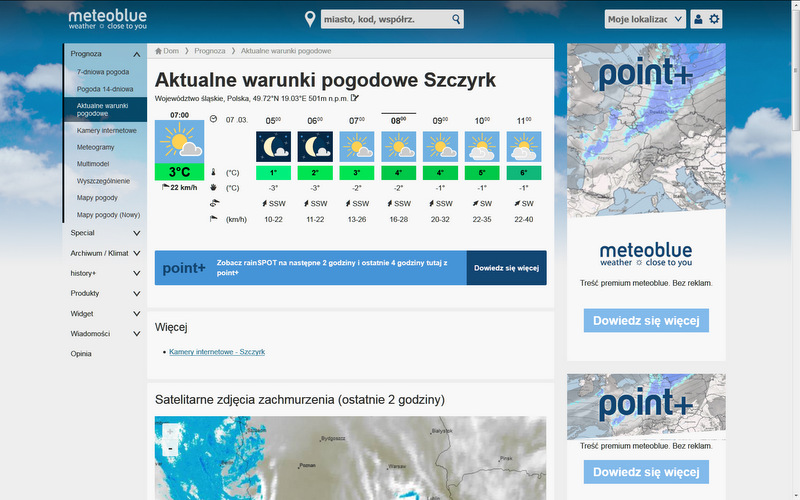Image resolution: width=800 pixels, height=500 pixels.
Task: Open the user account icon
Action: coord(698,19)
